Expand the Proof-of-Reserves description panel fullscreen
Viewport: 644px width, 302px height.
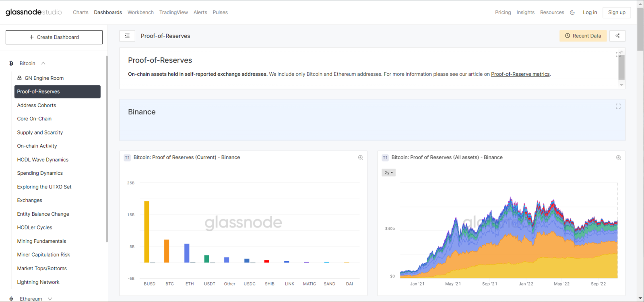pos(617,54)
